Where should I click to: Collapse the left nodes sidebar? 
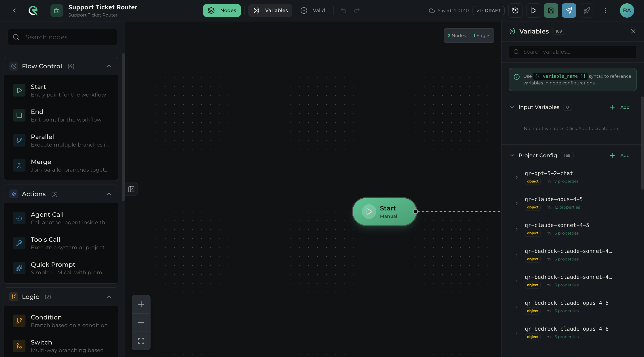(x=131, y=189)
